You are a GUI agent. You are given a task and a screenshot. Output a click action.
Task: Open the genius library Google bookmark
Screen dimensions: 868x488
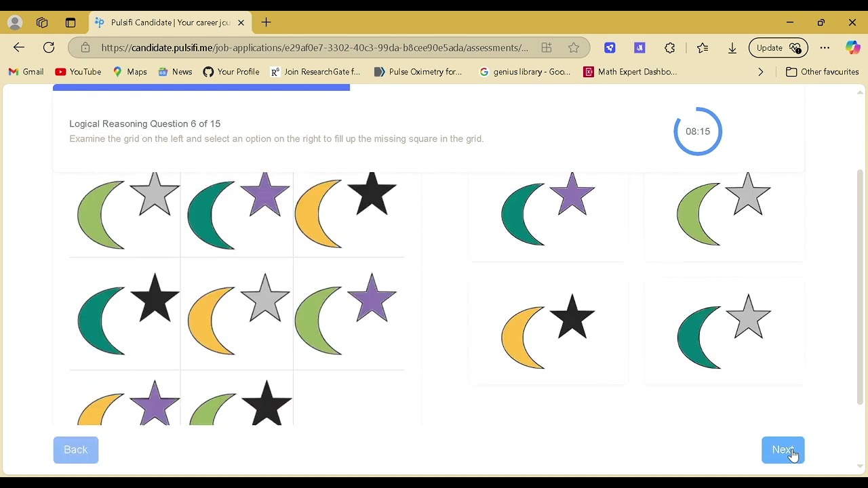(x=525, y=72)
